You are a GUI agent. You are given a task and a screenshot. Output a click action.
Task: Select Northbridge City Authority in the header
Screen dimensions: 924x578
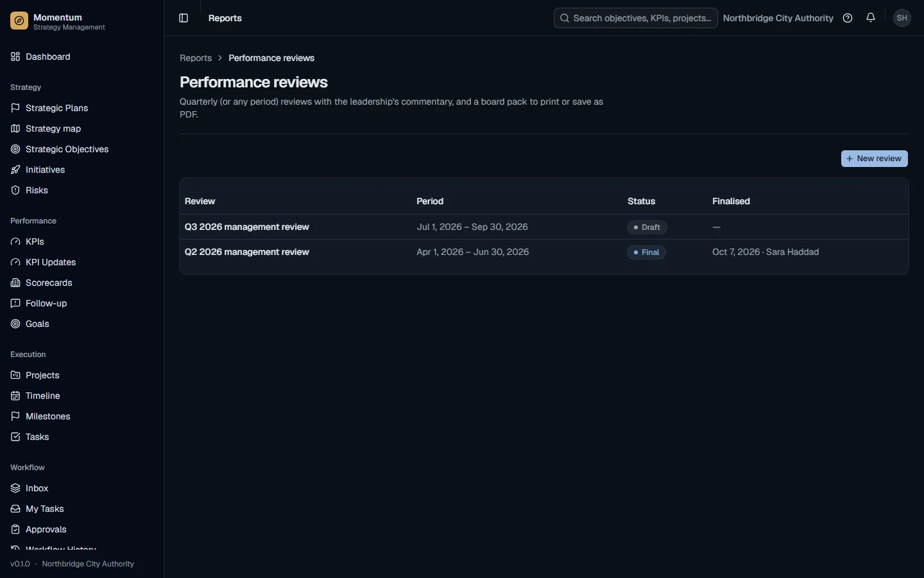pos(778,18)
